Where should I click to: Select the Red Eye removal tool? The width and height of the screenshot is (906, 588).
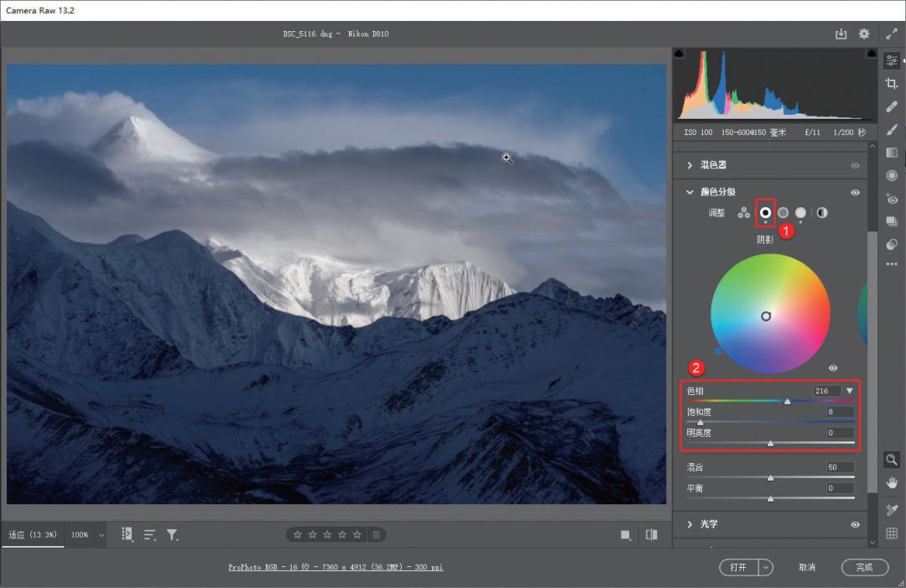pos(892,199)
